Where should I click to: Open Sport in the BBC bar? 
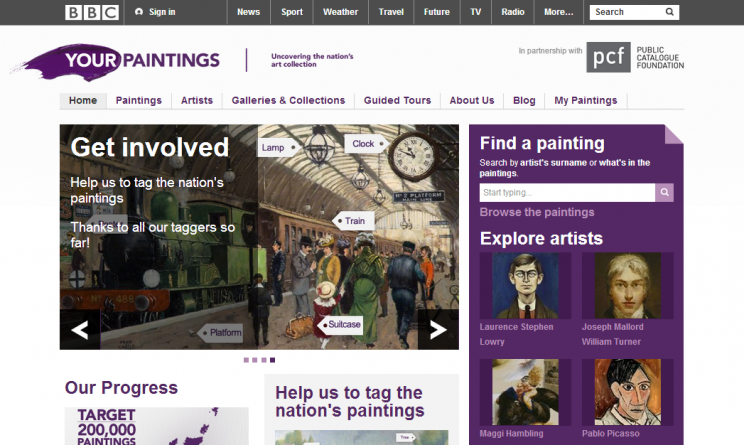292,12
